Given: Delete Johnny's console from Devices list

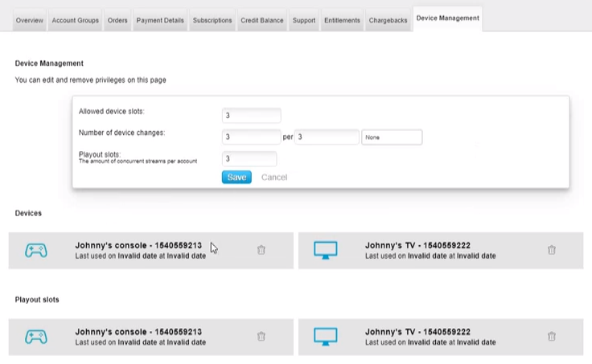Looking at the screenshot, I should click(x=261, y=250).
